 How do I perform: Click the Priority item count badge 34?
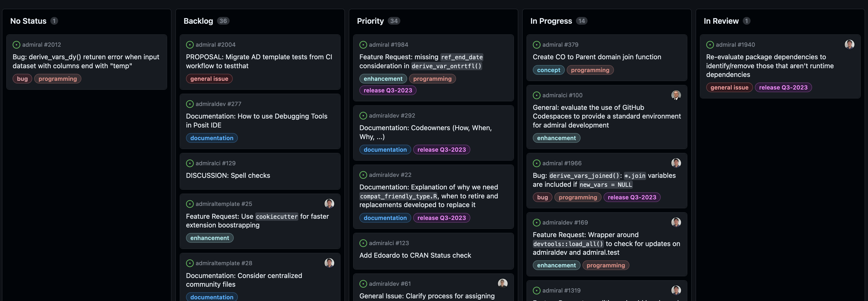tap(394, 21)
